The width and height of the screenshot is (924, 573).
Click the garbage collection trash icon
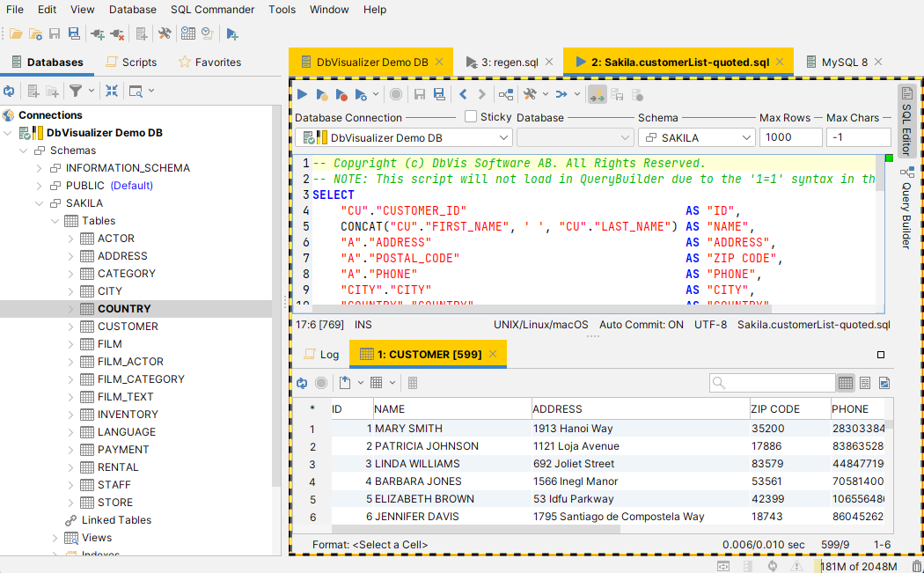[x=917, y=567]
